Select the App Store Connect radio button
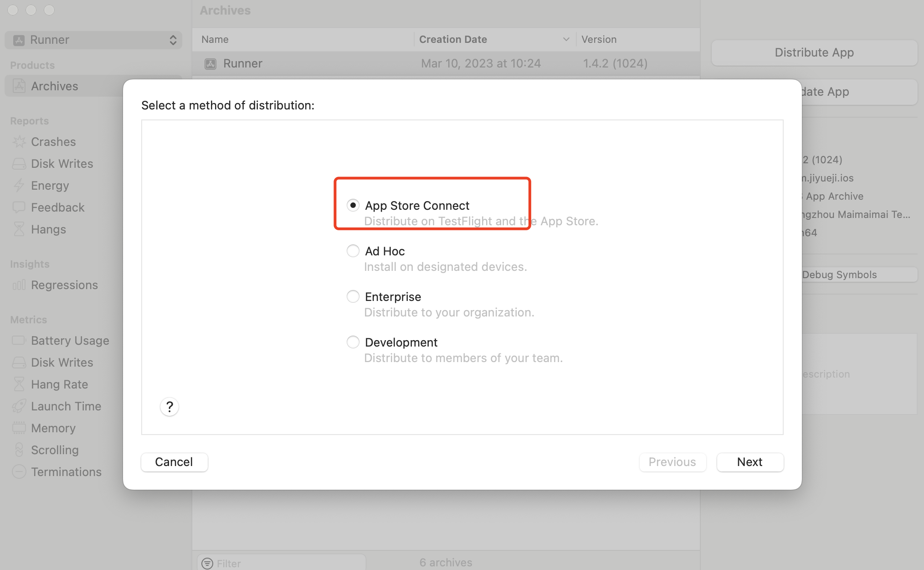 [x=353, y=206]
